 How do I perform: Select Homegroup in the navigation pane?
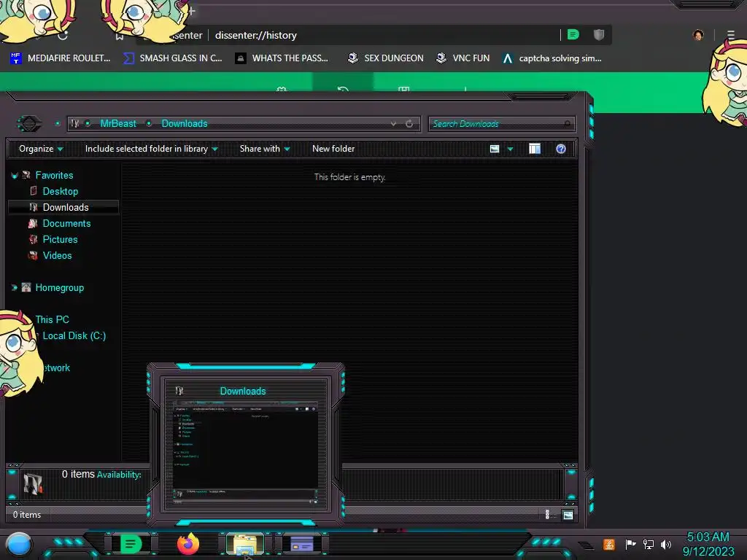click(60, 287)
